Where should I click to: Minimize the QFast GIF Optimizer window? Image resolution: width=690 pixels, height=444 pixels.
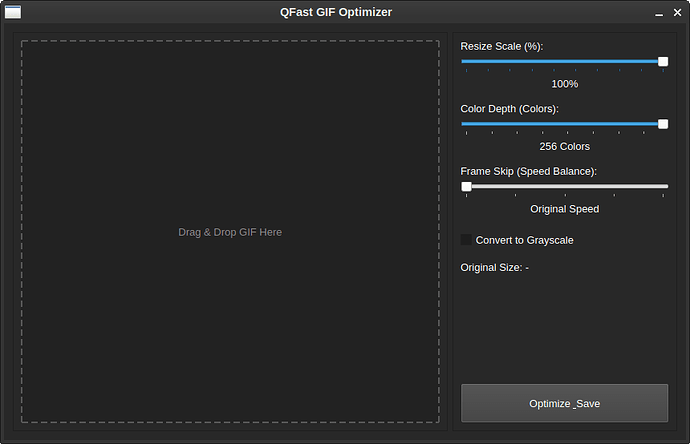point(659,13)
